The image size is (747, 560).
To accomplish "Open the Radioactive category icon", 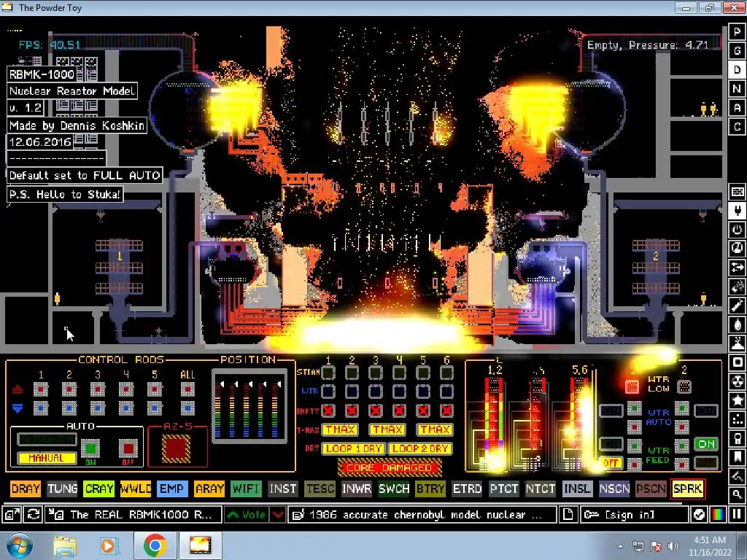I will [737, 381].
